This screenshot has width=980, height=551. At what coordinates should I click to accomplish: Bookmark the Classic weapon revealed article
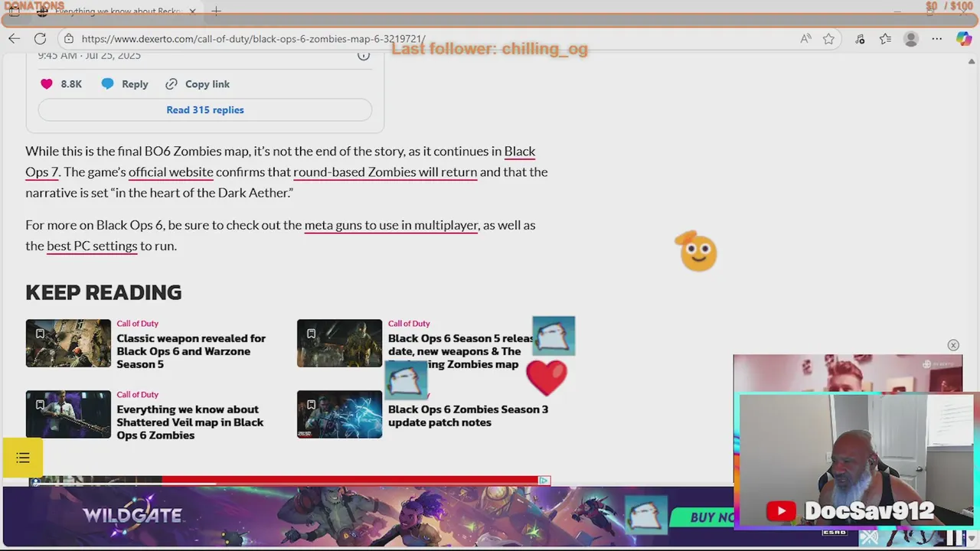click(x=40, y=334)
